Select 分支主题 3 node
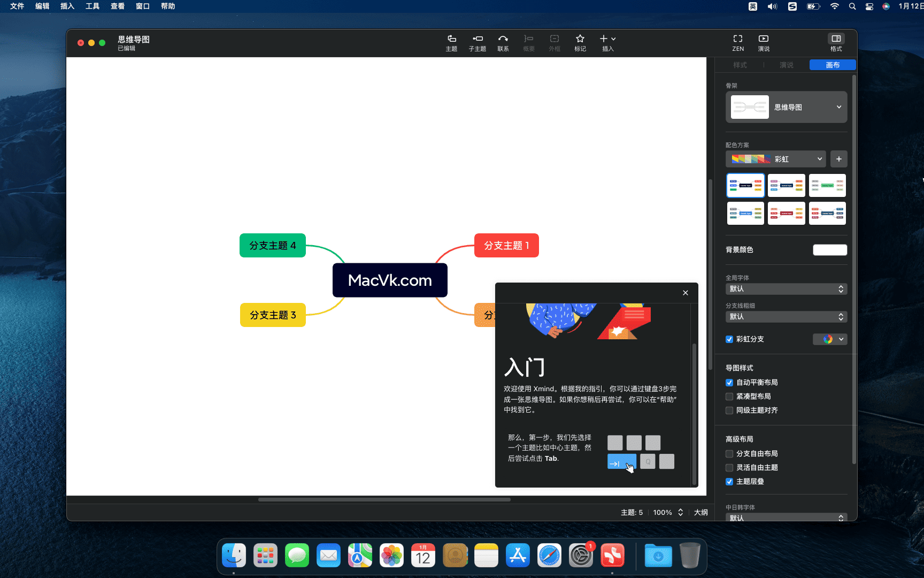The image size is (924, 578). coord(273,315)
